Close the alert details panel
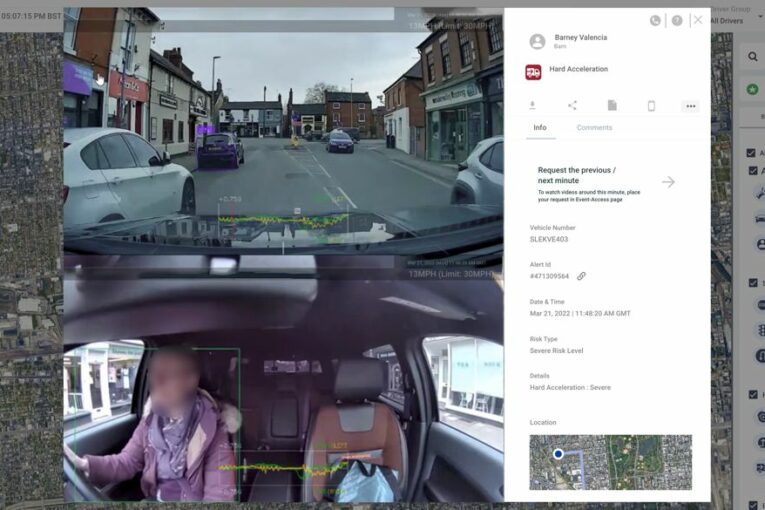This screenshot has width=765, height=510. tap(698, 20)
